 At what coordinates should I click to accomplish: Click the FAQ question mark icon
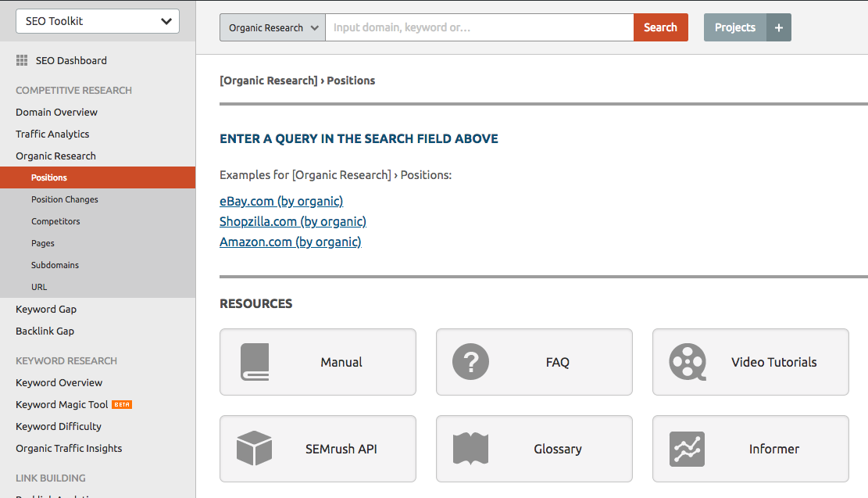(x=470, y=362)
